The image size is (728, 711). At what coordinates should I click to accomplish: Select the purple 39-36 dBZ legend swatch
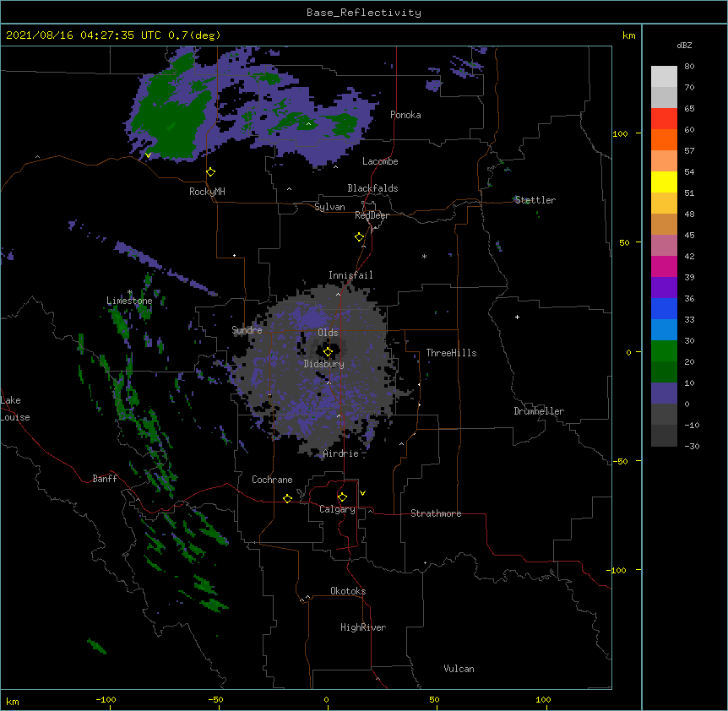(x=664, y=288)
